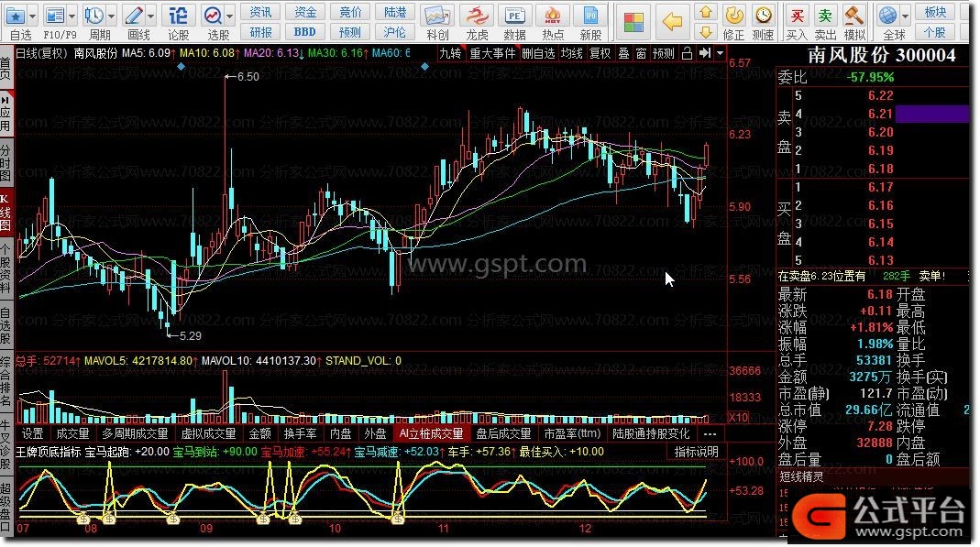Click the 指标说明 indicator description button
Viewport: 980px width, 547px height.
696,452
